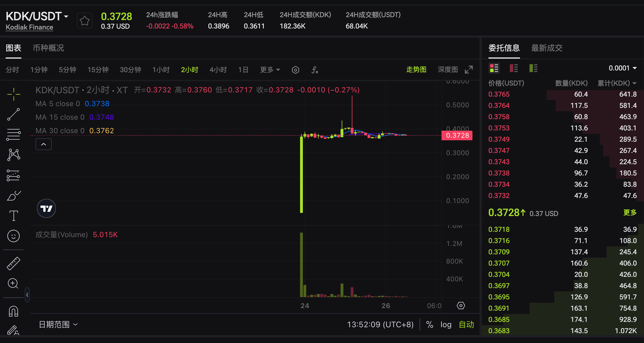Toggle logarithmic price scale
The image size is (644, 343).
[x=446, y=324]
